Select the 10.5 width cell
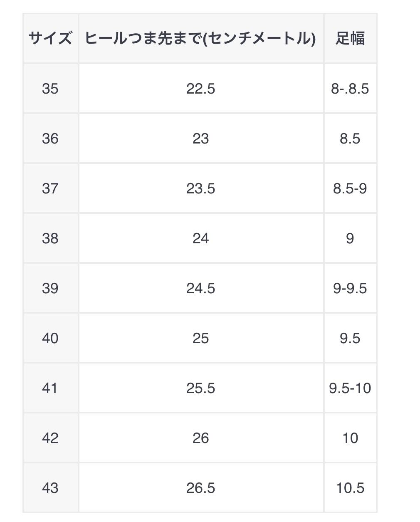This screenshot has width=420, height=522. point(350,487)
